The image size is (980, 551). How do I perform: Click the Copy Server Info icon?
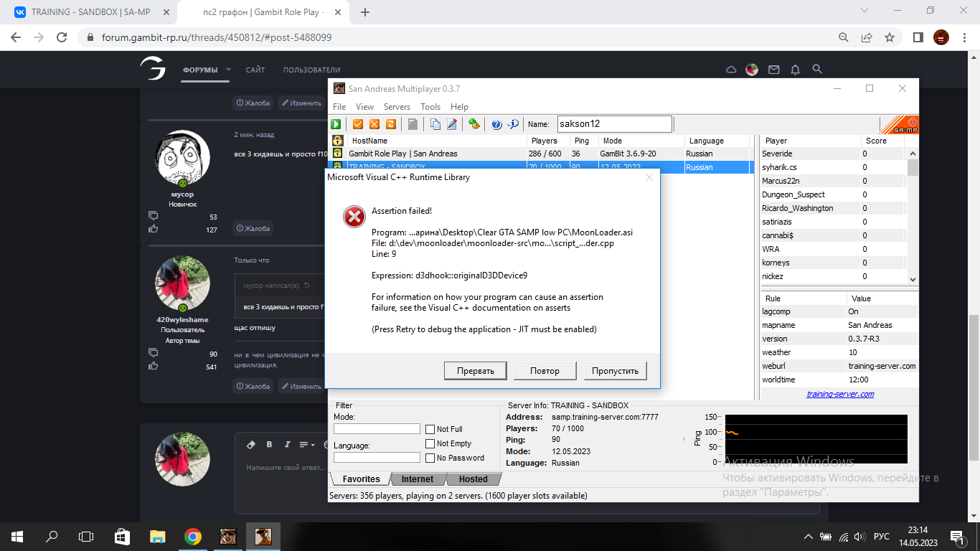coord(435,124)
